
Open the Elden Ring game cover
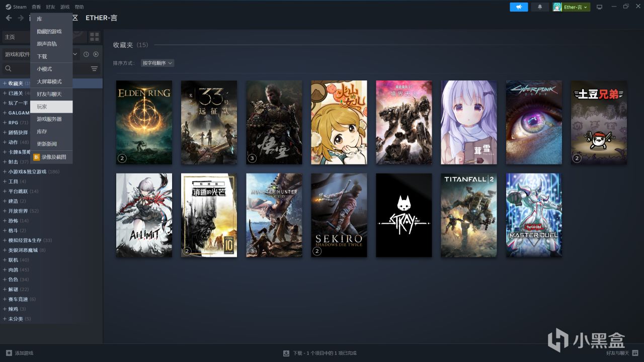click(x=144, y=122)
